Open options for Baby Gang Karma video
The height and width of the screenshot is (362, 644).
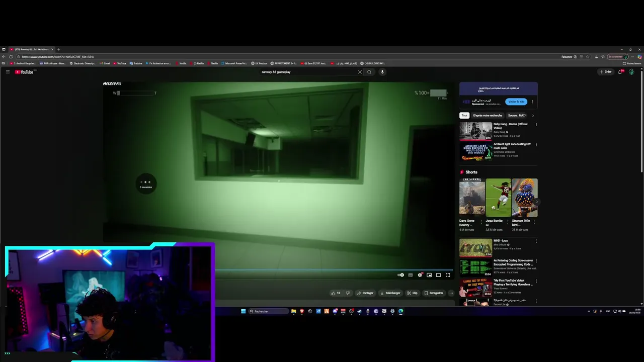point(536,125)
